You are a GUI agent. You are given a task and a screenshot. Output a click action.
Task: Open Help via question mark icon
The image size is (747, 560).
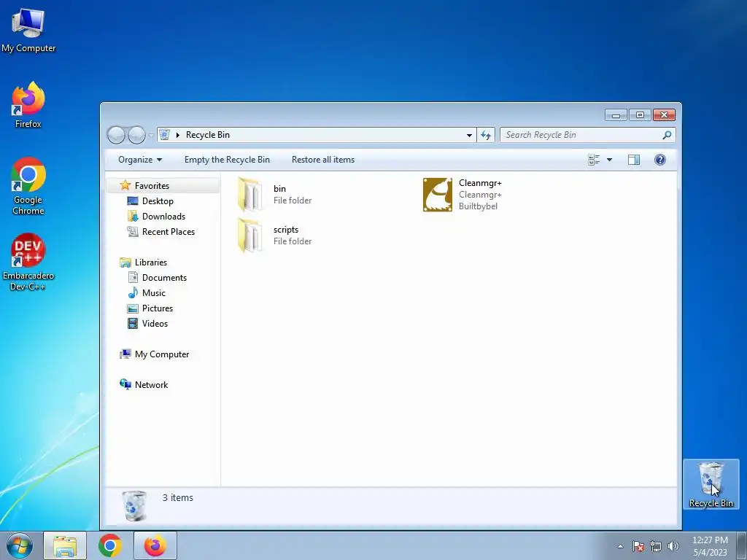(659, 160)
